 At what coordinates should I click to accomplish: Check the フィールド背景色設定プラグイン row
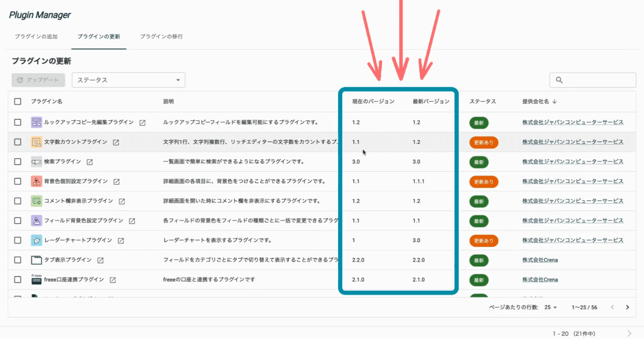(x=18, y=220)
